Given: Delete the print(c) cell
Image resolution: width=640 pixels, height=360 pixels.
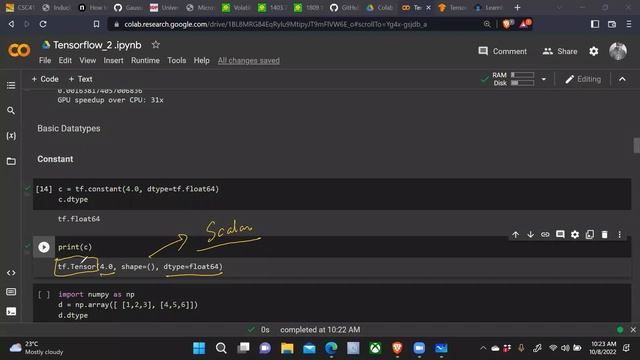Looking at the screenshot, I should [x=604, y=234].
